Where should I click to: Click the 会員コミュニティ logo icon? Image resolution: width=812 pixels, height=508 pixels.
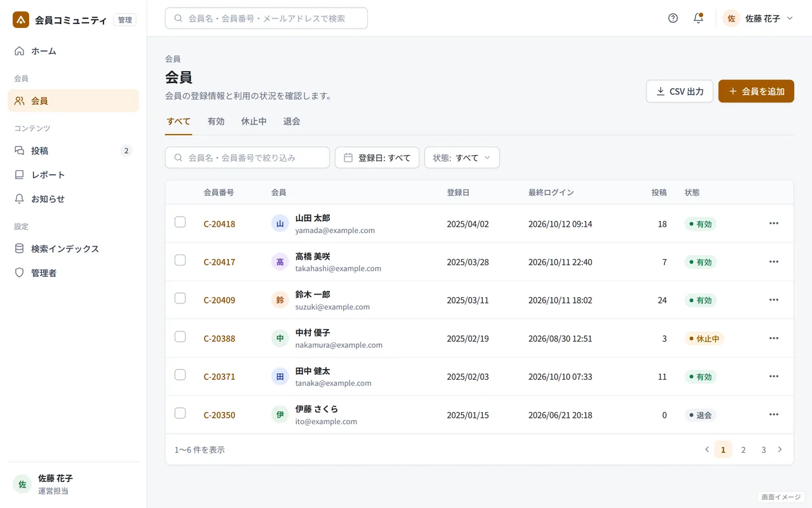pyautogui.click(x=21, y=20)
